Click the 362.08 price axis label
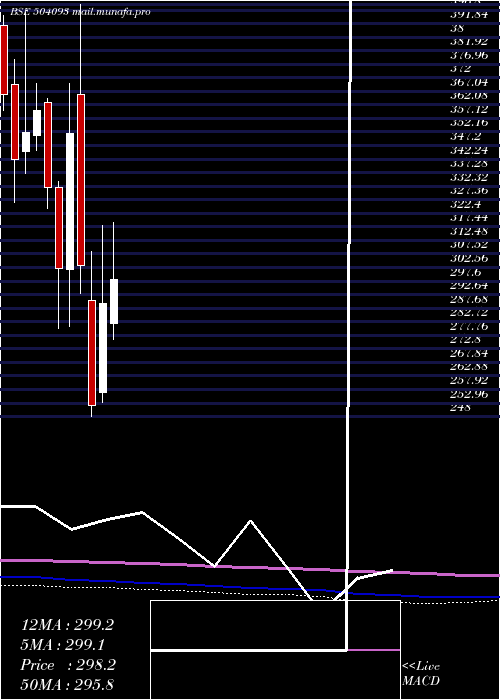500x700 pixels. 469,96
